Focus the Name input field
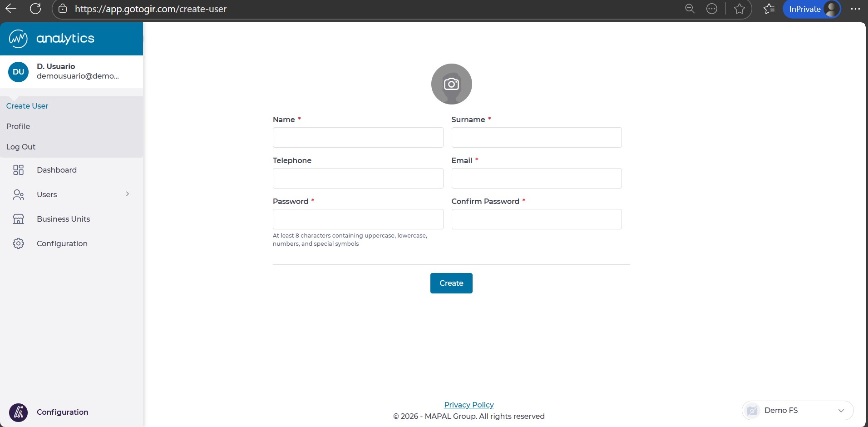 pyautogui.click(x=358, y=137)
